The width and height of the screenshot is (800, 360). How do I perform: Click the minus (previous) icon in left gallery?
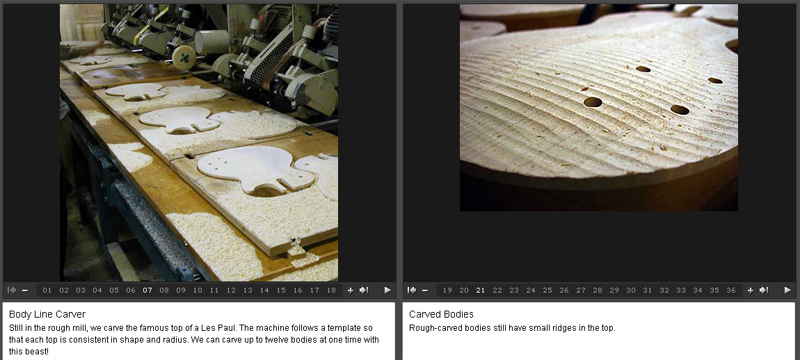24,290
